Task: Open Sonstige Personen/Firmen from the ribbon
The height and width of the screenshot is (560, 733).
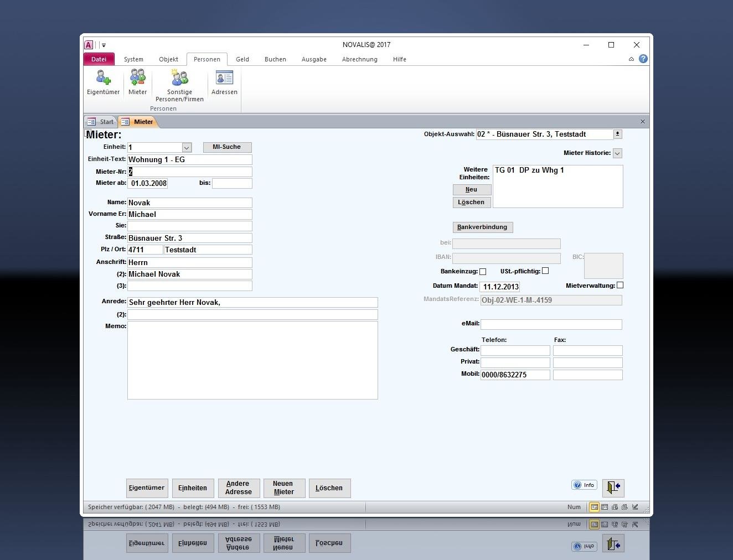Action: (179, 85)
